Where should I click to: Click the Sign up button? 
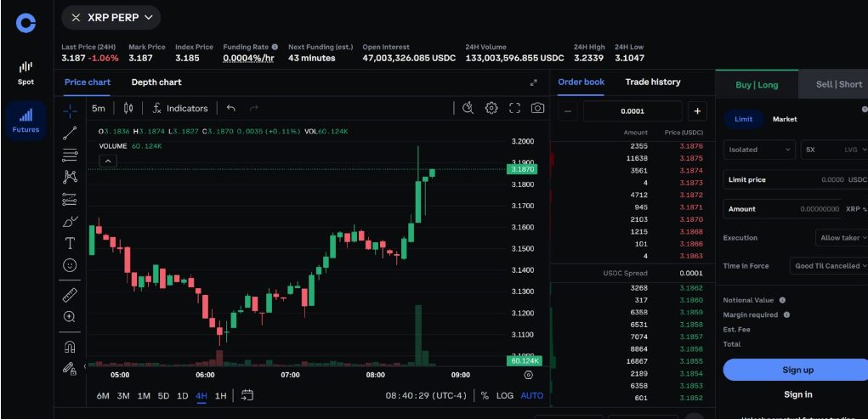(x=797, y=370)
